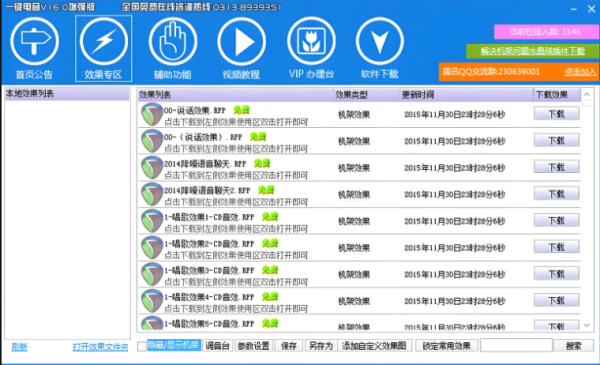Open the 调音台 mixer

[x=217, y=346]
